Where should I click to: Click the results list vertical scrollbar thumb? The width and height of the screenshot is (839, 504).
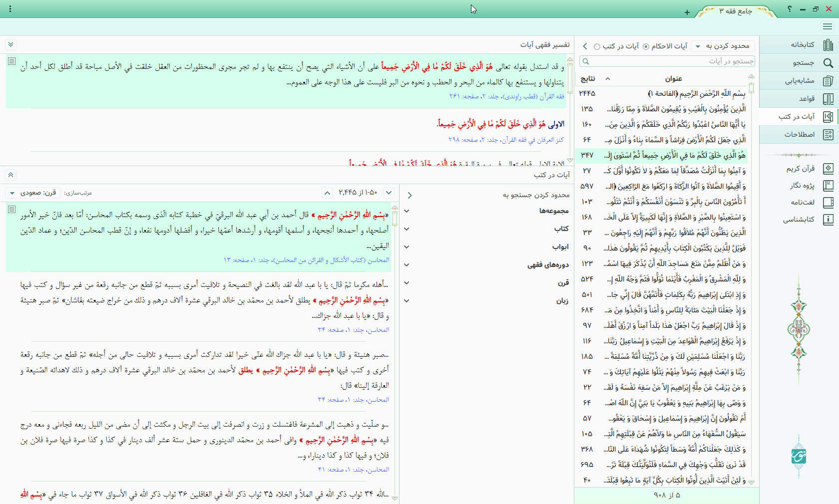[395, 218]
